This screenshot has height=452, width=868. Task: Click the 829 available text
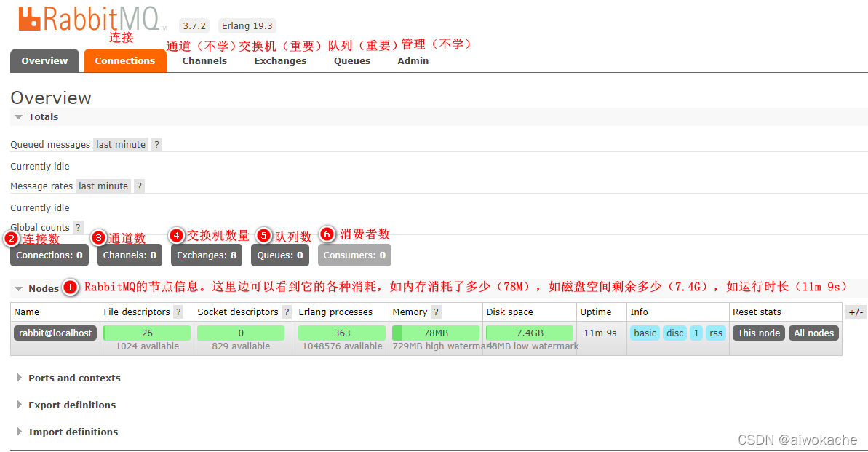point(241,346)
